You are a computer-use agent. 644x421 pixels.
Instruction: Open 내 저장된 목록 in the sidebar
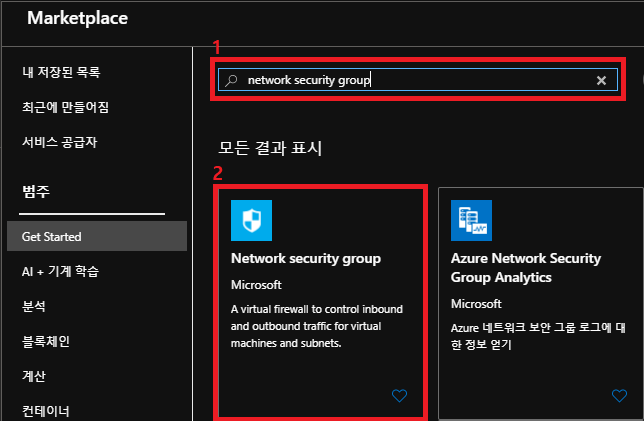[61, 72]
